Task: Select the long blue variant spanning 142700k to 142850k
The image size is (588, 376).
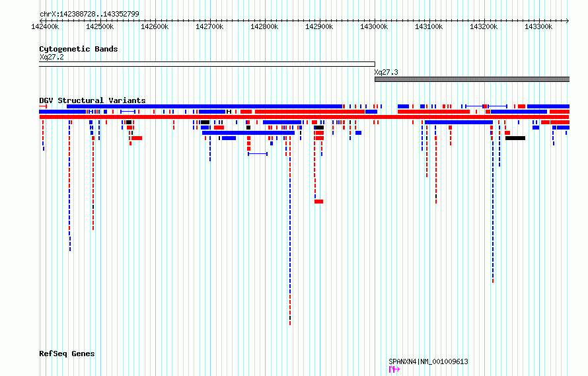Action: 248,133
